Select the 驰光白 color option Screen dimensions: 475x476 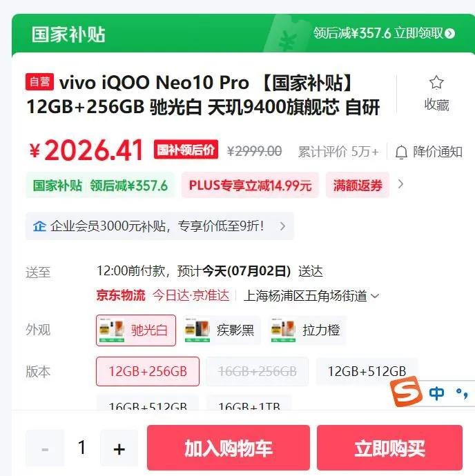[x=136, y=330]
